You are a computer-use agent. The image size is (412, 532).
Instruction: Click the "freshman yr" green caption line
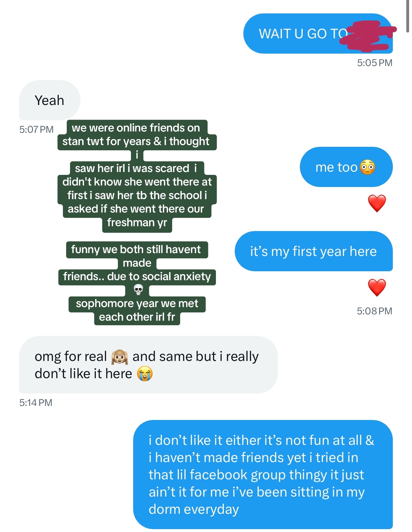tap(137, 223)
